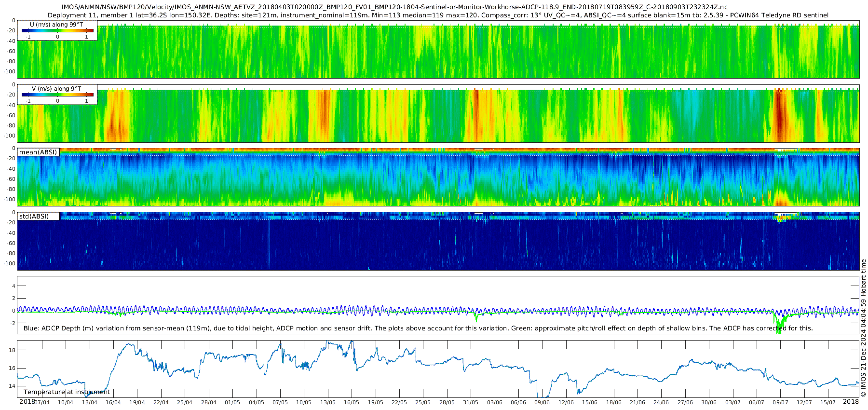Screen dimensions: 868x410
Task: Click the 4 tick on depth-variation axis
Action: coord(14,286)
